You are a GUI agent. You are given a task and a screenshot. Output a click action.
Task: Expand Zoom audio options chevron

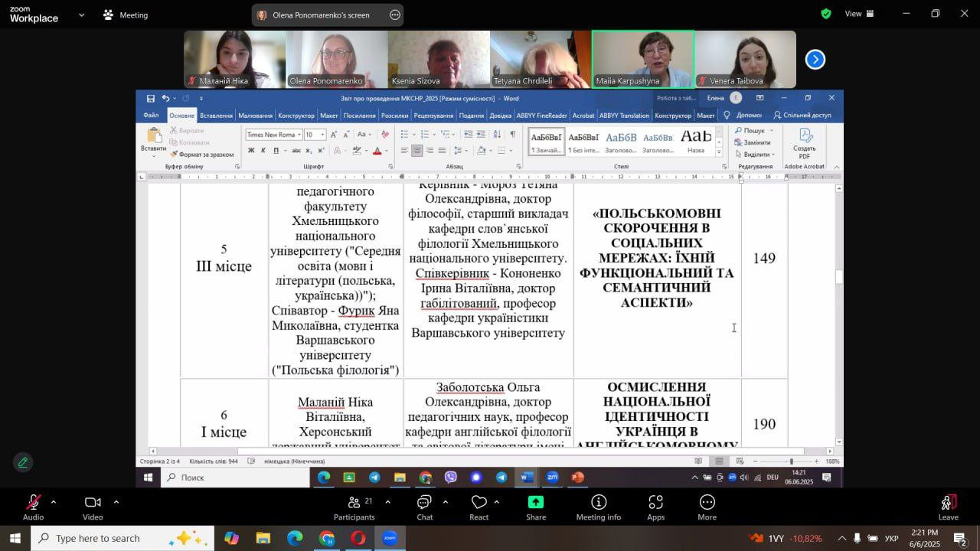pyautogui.click(x=53, y=502)
